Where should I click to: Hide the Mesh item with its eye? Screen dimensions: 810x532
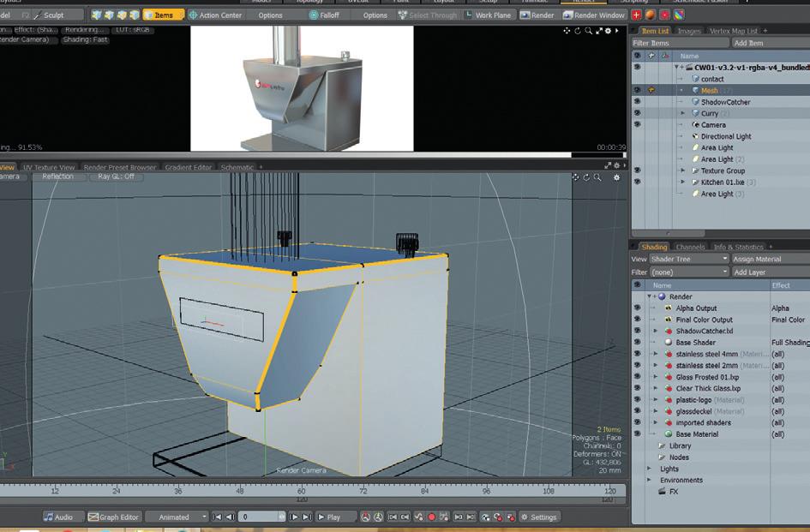click(x=637, y=91)
